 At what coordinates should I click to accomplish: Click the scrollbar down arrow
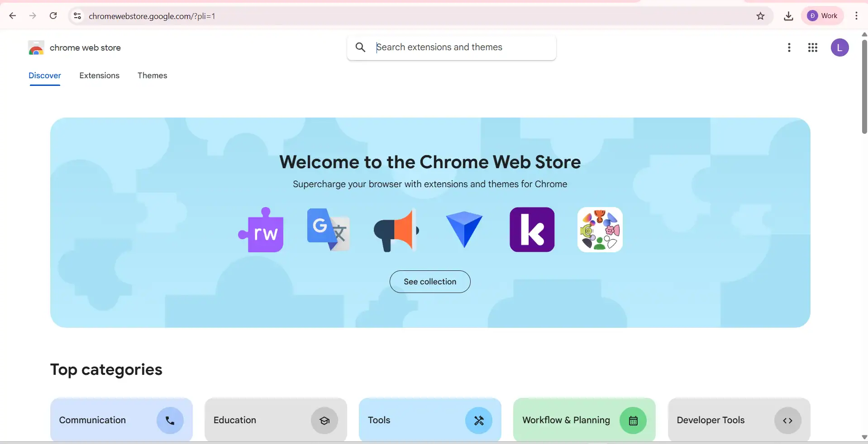point(864,437)
